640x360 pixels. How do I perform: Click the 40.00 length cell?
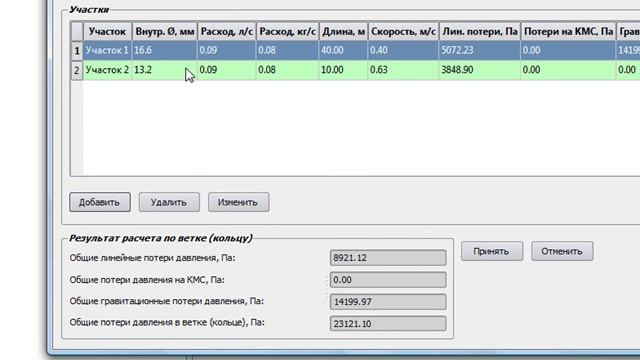tap(343, 51)
